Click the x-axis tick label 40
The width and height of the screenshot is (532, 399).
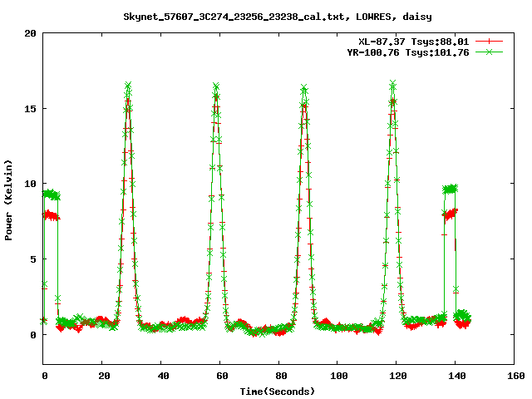[x=163, y=376]
